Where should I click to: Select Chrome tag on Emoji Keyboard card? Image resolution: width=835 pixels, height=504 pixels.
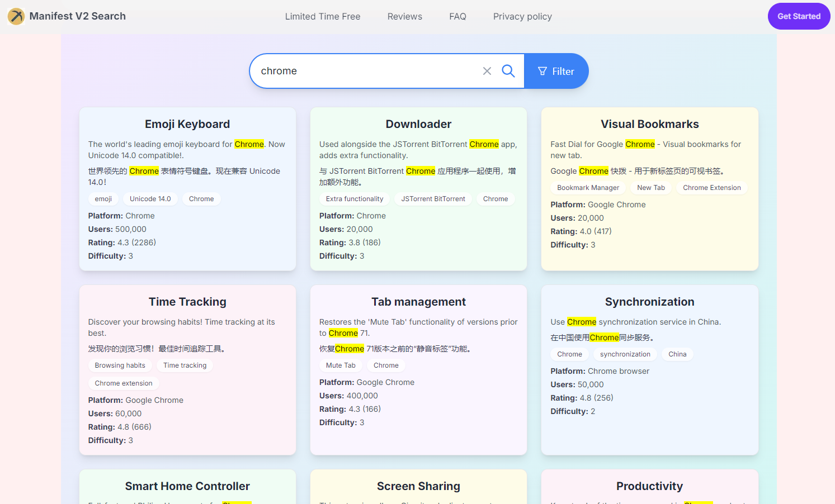pyautogui.click(x=201, y=199)
